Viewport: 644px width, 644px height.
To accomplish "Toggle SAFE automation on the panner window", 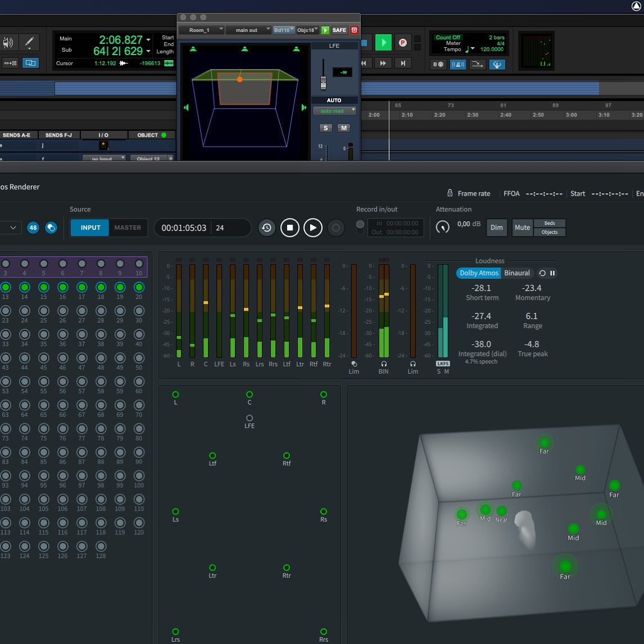I will pyautogui.click(x=340, y=30).
